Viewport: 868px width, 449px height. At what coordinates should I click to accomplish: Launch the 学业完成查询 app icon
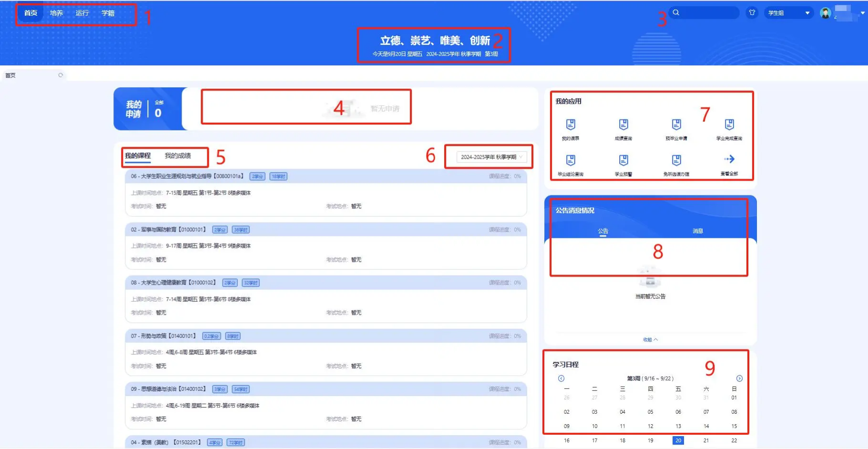tap(729, 125)
